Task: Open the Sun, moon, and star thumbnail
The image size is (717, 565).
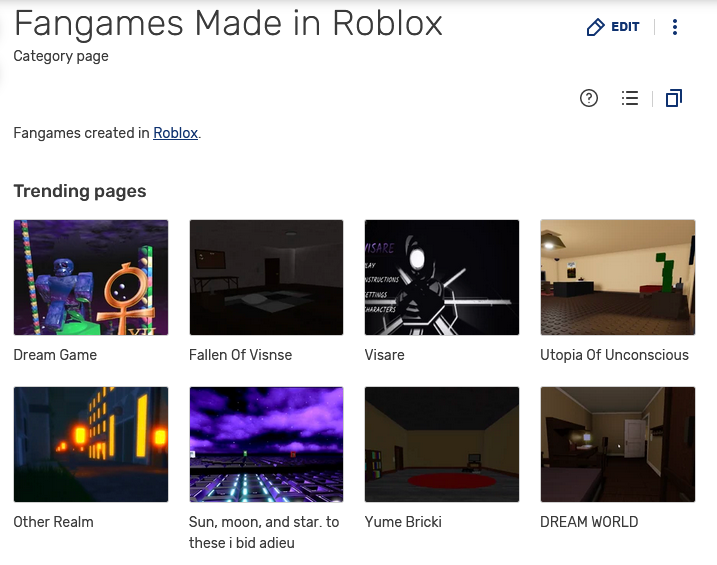Action: [266, 444]
